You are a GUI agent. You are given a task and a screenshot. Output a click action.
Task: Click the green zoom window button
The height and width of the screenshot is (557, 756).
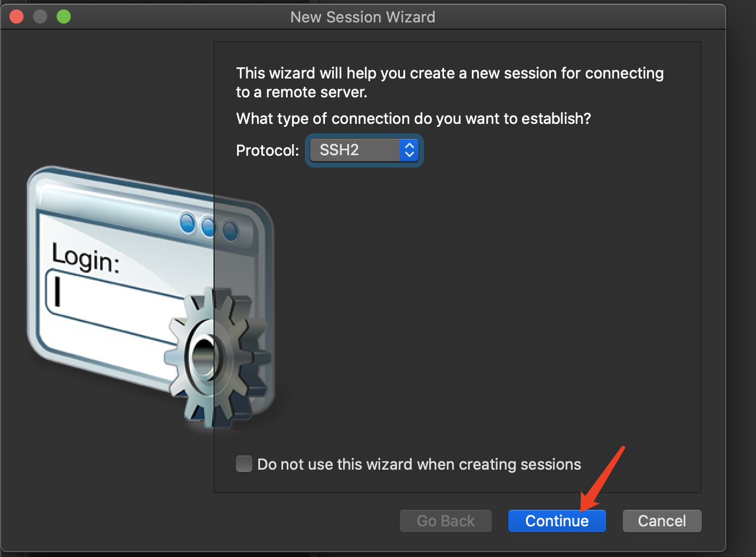(x=64, y=17)
